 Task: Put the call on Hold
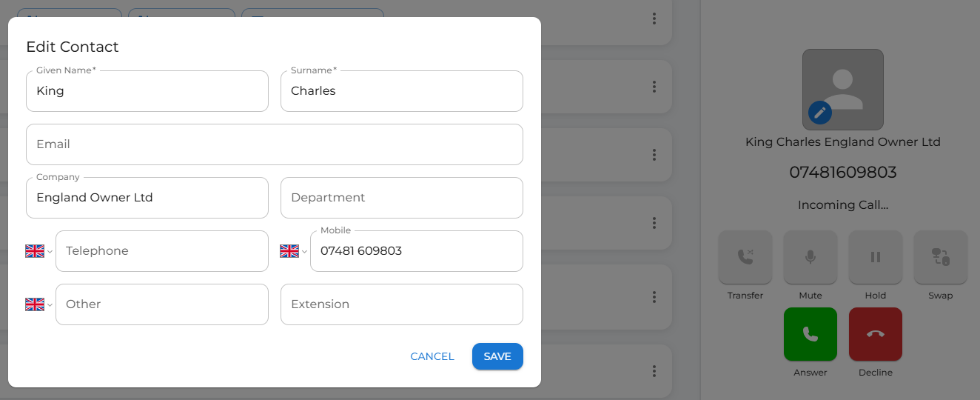tap(875, 257)
